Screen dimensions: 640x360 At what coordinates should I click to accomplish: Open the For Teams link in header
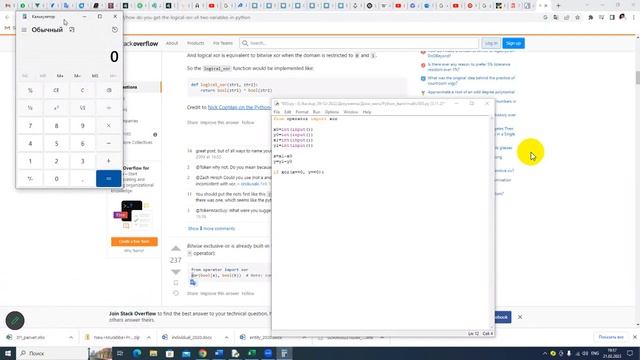coord(222,43)
